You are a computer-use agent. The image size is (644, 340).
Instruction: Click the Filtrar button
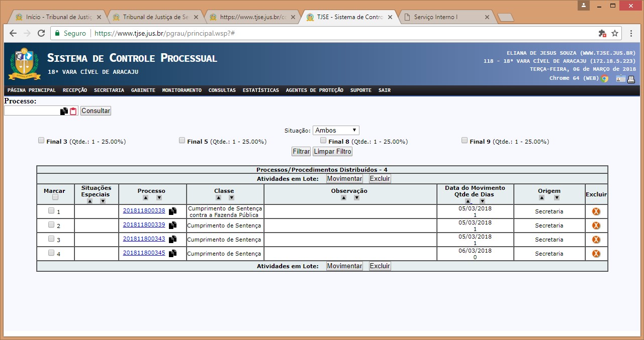pyautogui.click(x=301, y=152)
